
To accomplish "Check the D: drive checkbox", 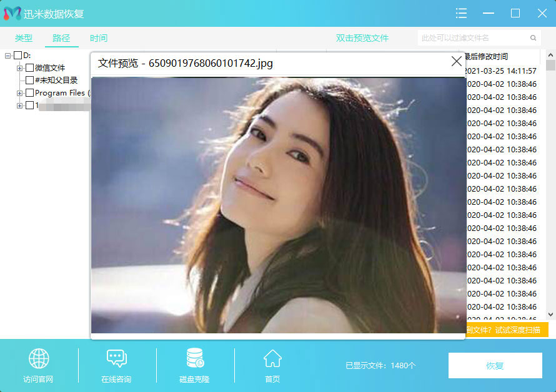I will coord(17,56).
